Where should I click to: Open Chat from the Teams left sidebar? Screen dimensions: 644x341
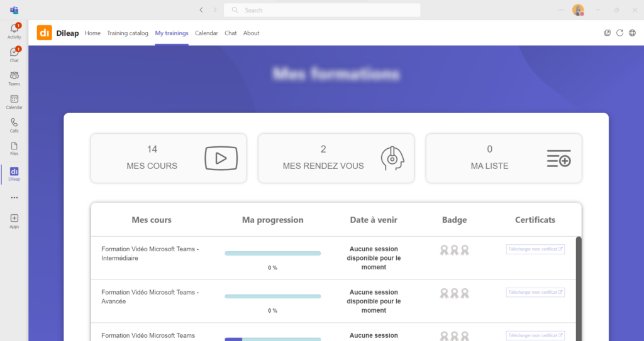coord(14,55)
